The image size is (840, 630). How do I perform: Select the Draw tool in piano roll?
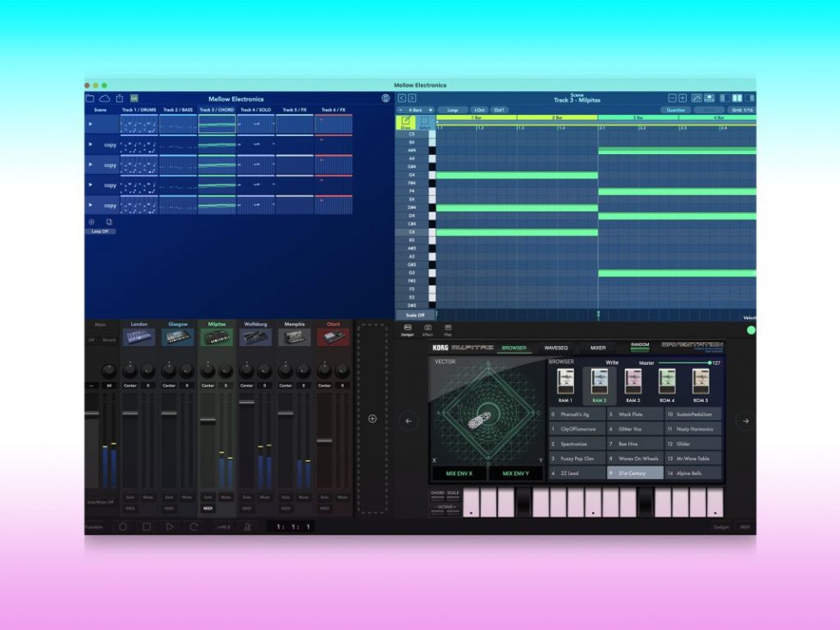coord(405,122)
